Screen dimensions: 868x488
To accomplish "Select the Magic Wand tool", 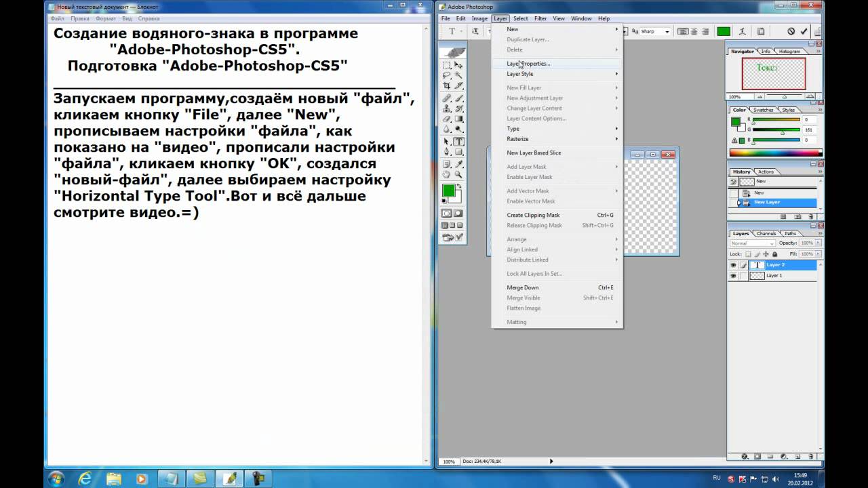I will (459, 75).
